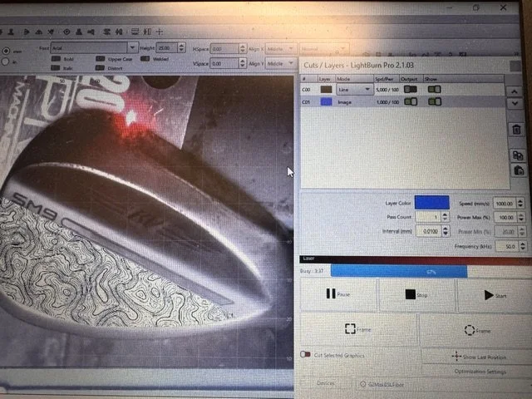Viewport: 532px width, 399px height.
Task: Click the square Frame button
Action: click(358, 329)
